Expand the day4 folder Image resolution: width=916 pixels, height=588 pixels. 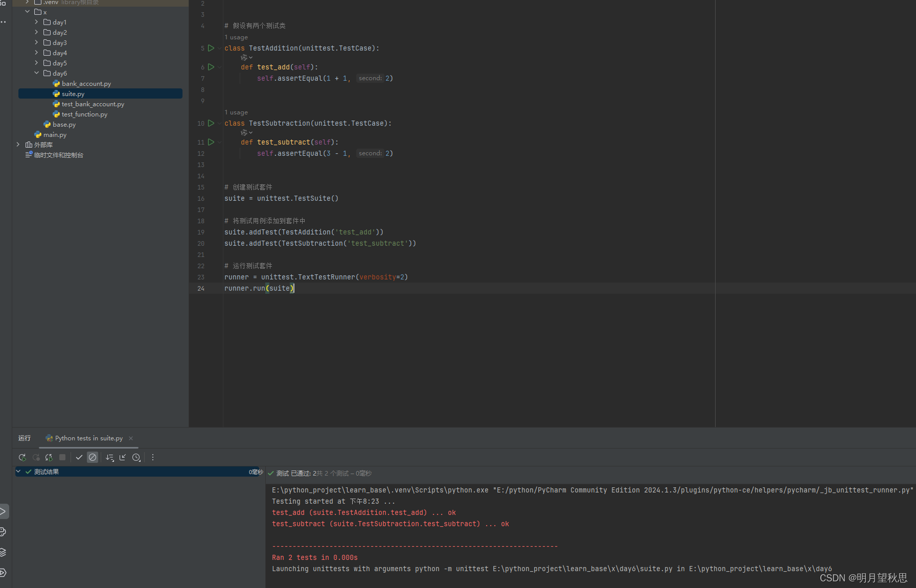36,53
